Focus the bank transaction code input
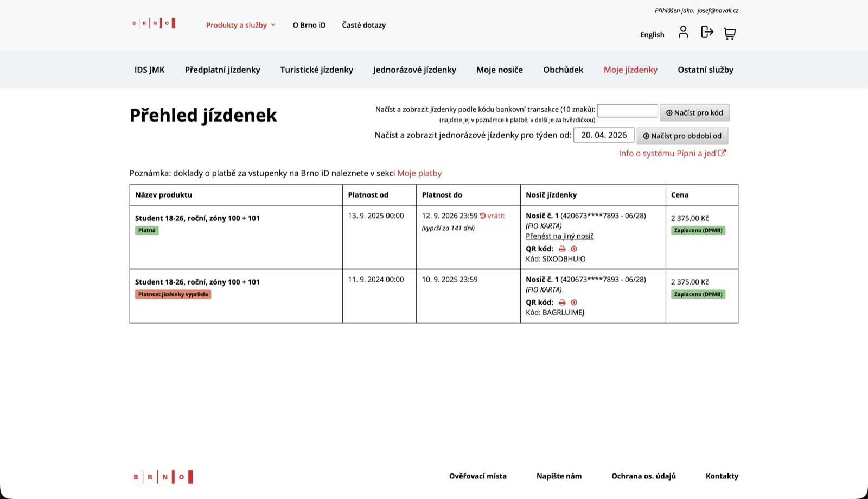This screenshot has height=499, width=868. 628,111
